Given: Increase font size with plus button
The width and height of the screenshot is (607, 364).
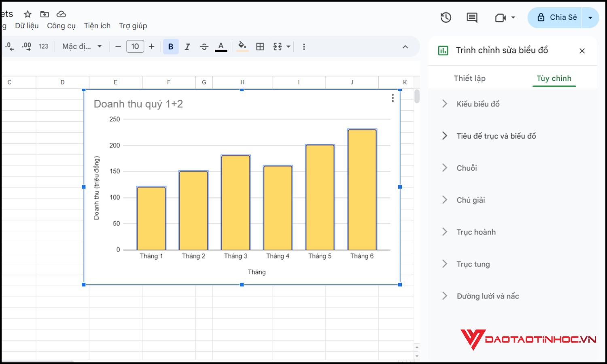Looking at the screenshot, I should pos(152,47).
